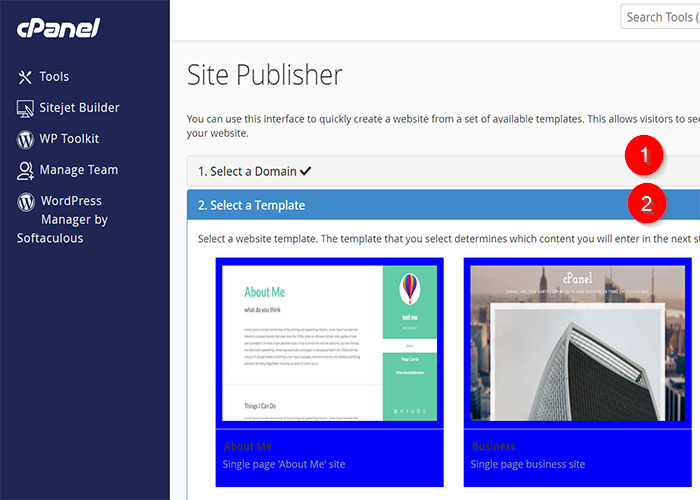Click the Select a Domain checkmark icon
Viewport: 700px width, 500px height.
[x=305, y=171]
